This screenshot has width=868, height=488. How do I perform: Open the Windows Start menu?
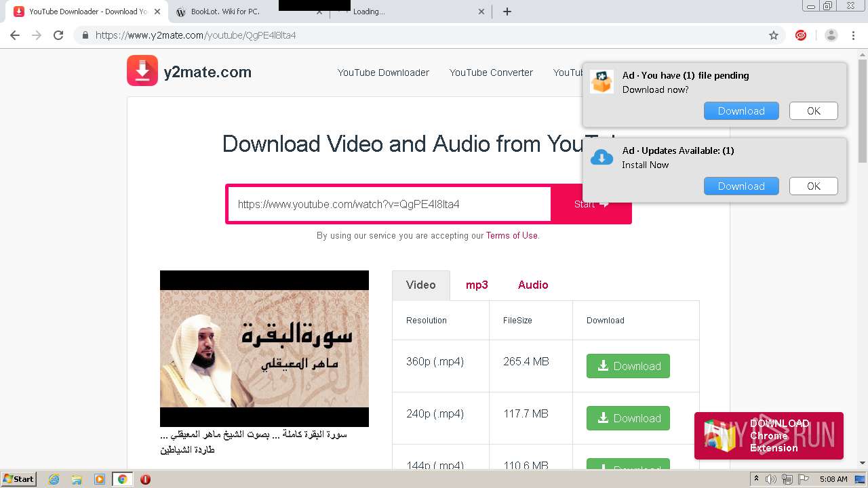coord(19,479)
